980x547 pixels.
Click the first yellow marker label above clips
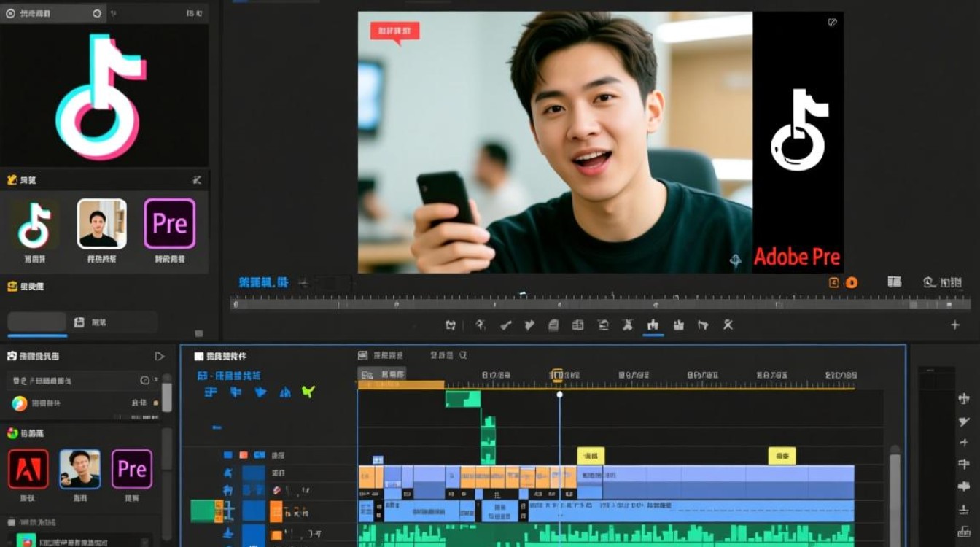591,457
